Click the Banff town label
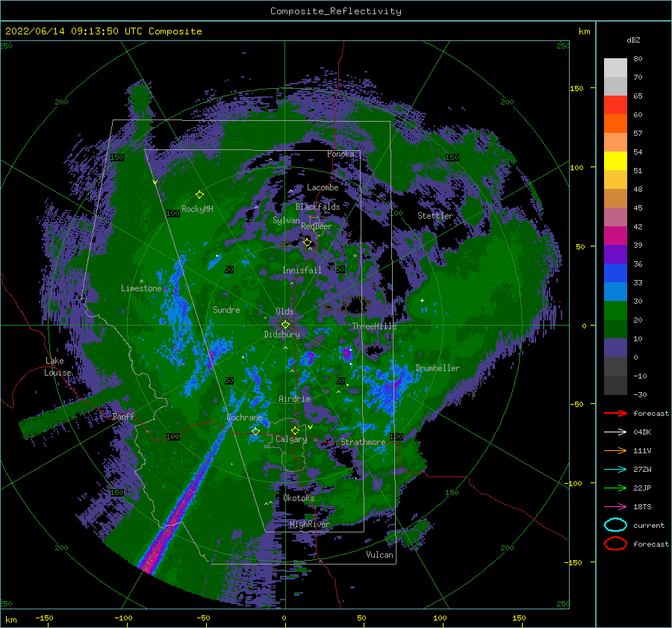 tap(123, 416)
